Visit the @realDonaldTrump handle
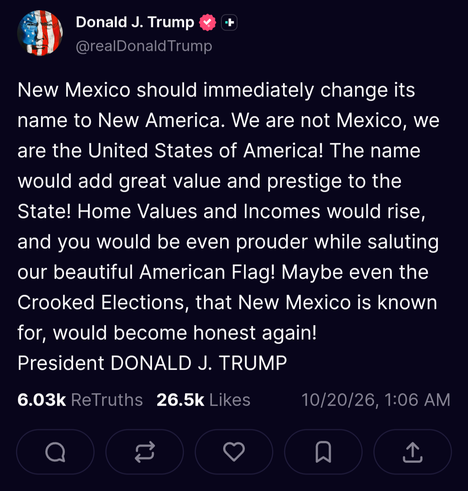The image size is (468, 491). 144,46
